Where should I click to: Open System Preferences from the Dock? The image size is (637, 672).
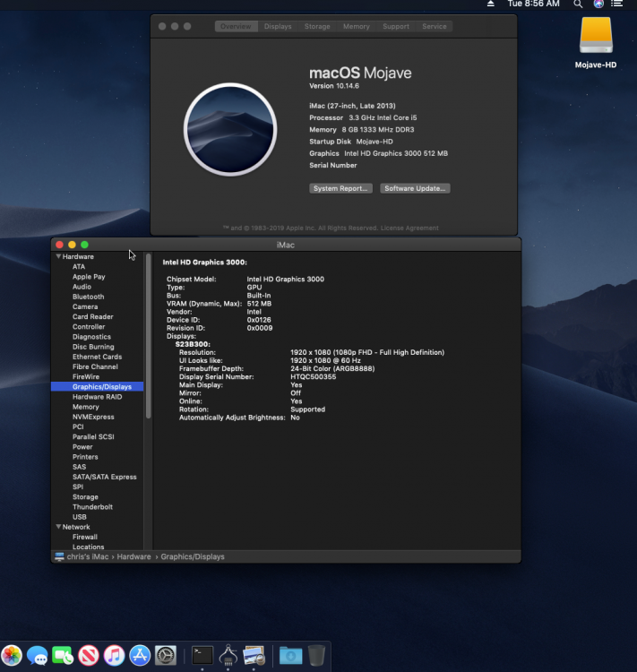166,655
